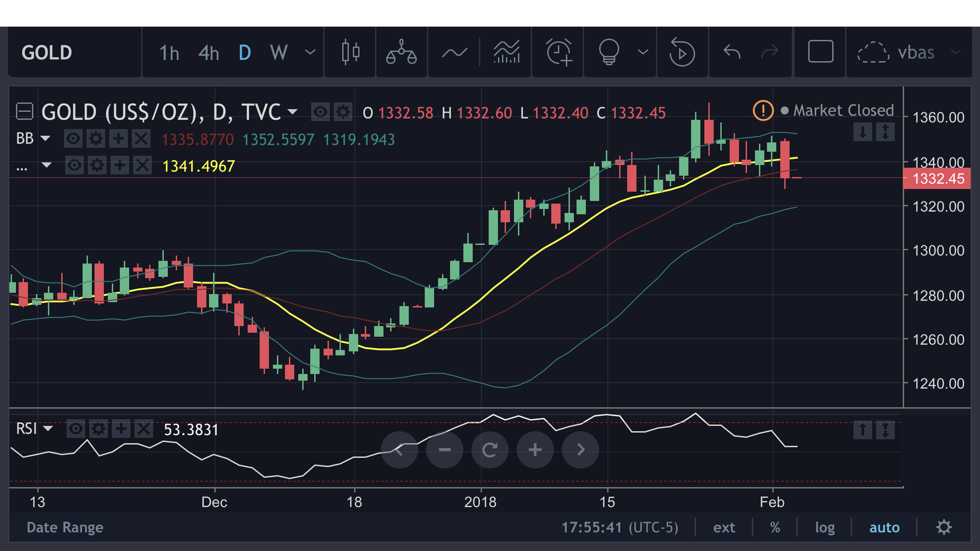Image resolution: width=980 pixels, height=551 pixels.
Task: Zoom out chart with minus button
Action: coord(445,449)
